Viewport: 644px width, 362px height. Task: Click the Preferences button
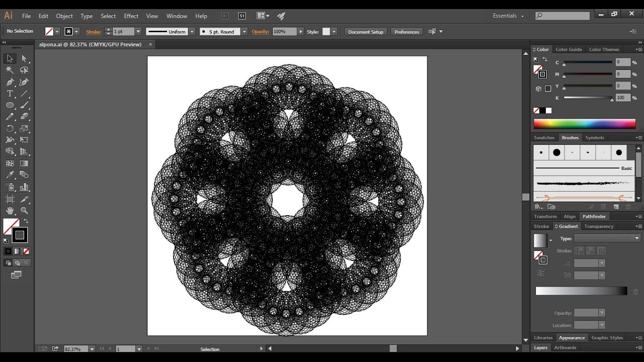click(x=407, y=32)
